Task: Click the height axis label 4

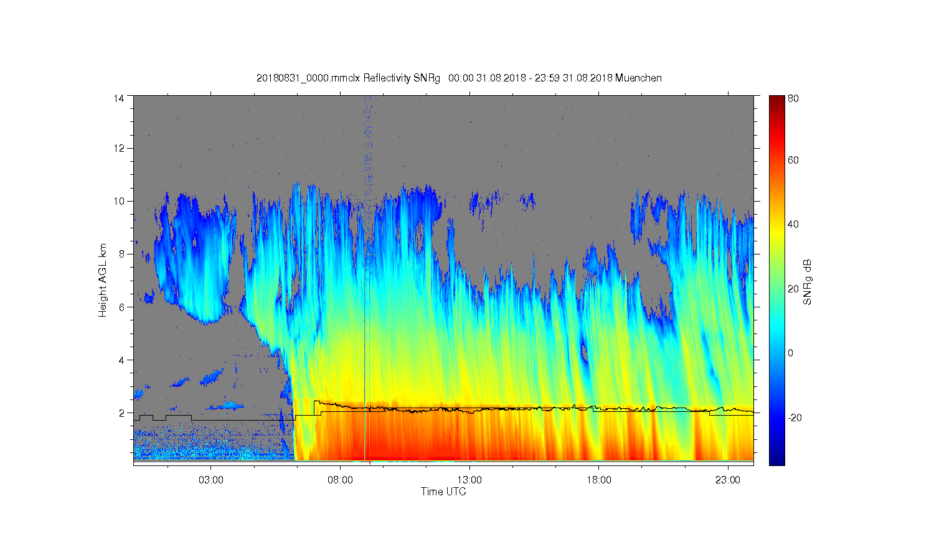Action: pyautogui.click(x=121, y=360)
